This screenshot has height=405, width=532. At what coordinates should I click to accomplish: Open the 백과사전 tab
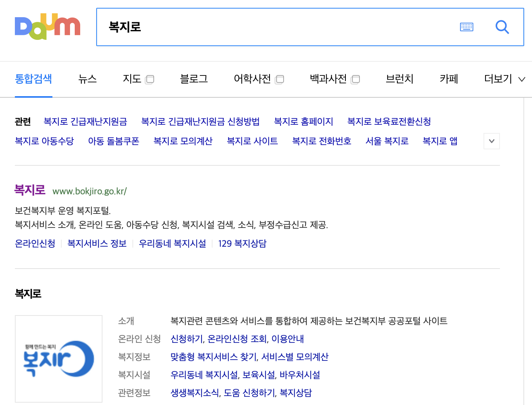(334, 79)
